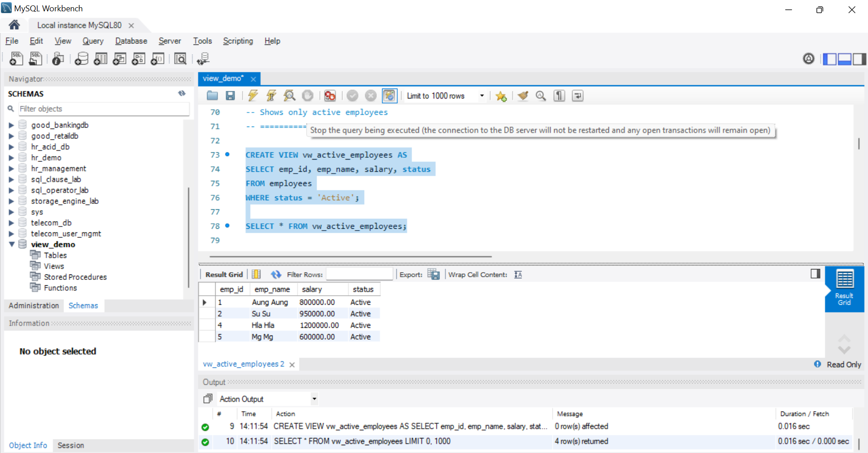Create a new table icon
Screen dimensions: 868x453
[x=100, y=58]
